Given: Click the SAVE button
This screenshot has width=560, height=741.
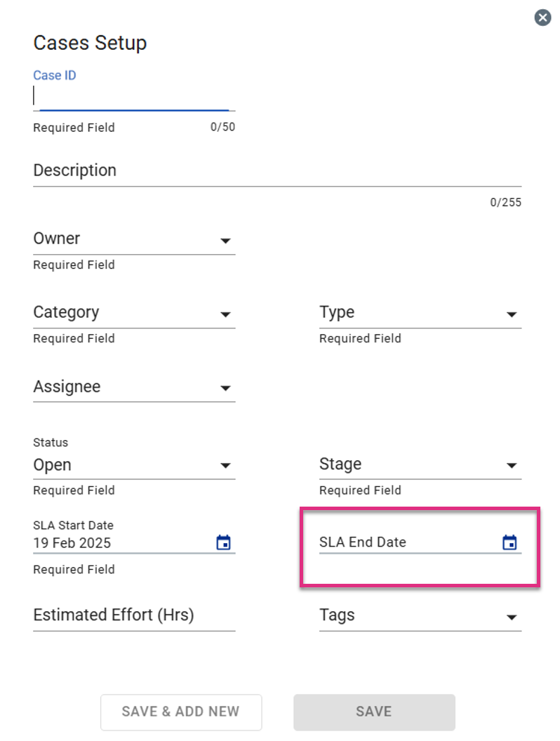Looking at the screenshot, I should pos(374,712).
